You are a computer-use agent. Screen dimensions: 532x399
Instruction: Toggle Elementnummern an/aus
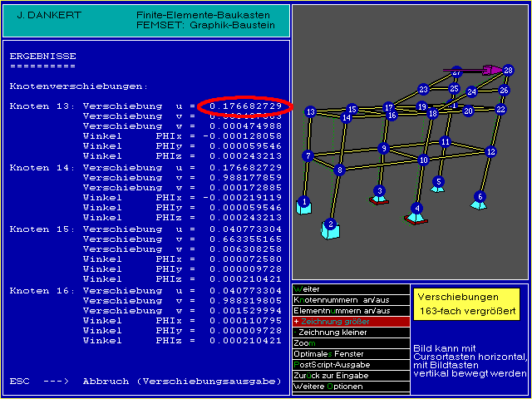pyautogui.click(x=350, y=310)
